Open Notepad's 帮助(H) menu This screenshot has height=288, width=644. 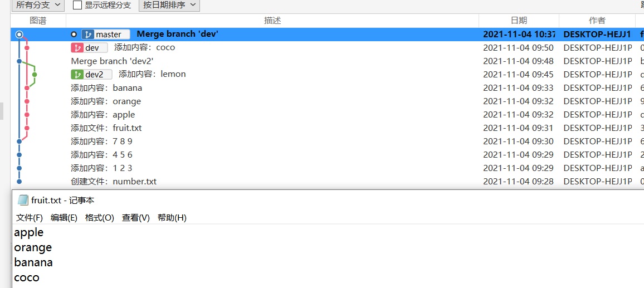(172, 218)
